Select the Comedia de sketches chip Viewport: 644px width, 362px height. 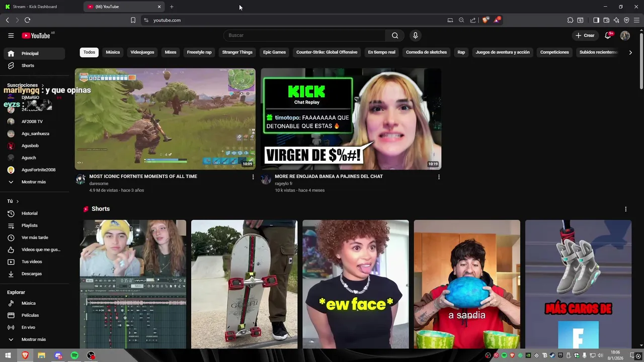click(426, 52)
